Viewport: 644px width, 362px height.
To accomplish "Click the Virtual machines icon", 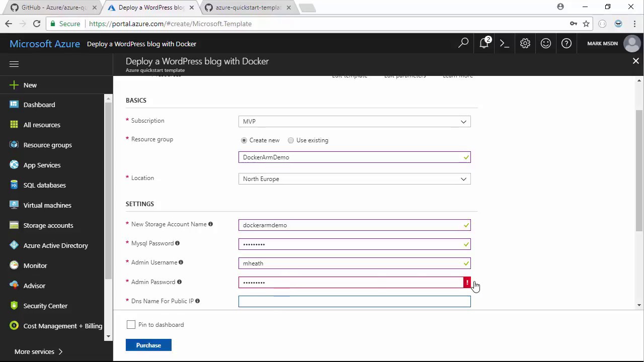I will coord(14,205).
